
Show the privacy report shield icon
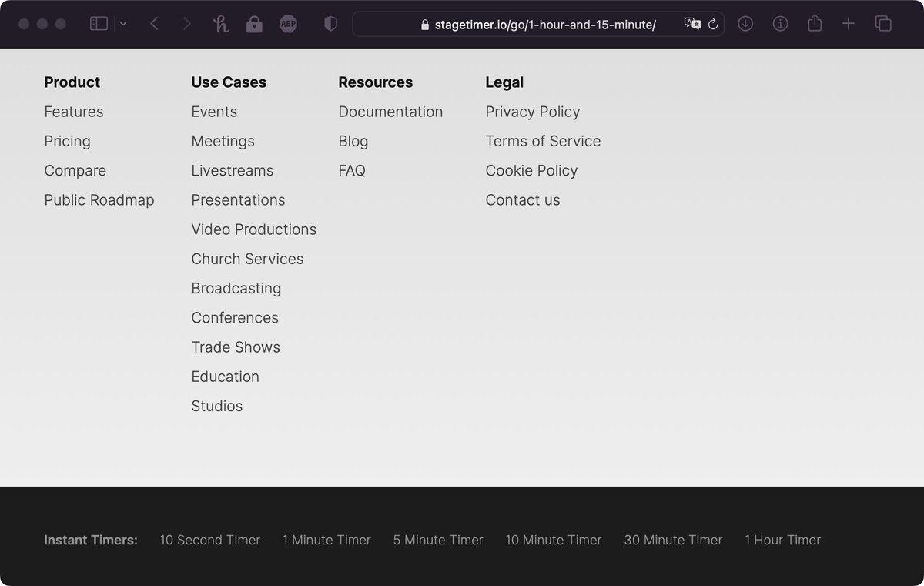(x=330, y=24)
